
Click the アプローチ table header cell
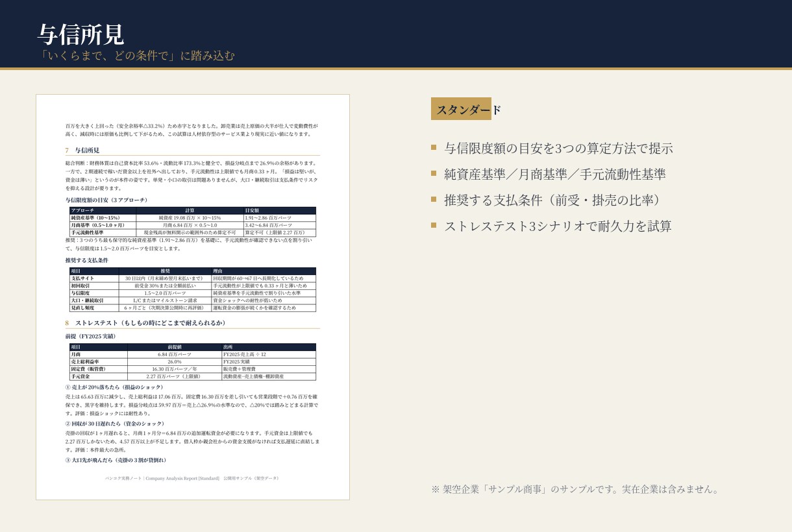point(103,210)
